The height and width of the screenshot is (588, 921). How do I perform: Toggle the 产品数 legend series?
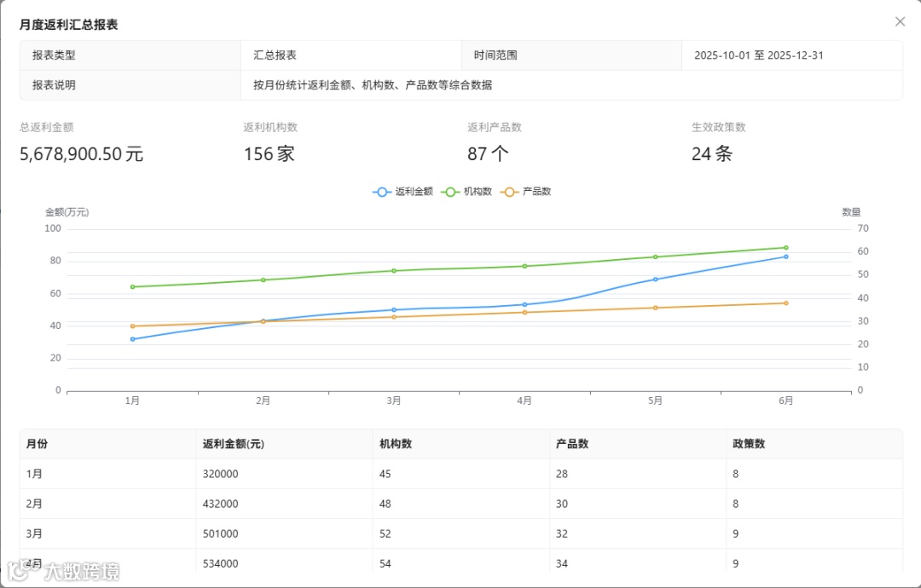click(525, 192)
